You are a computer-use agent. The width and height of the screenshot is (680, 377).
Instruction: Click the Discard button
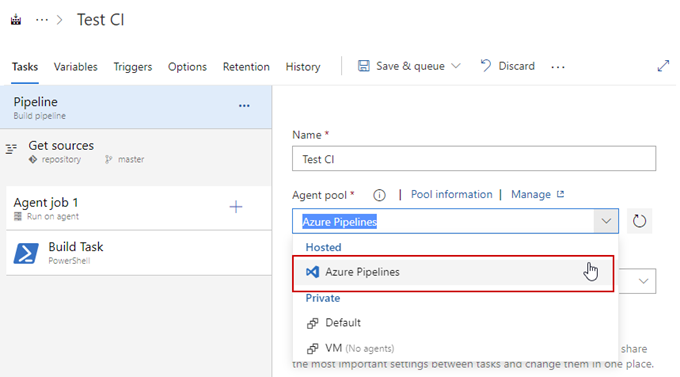[507, 66]
